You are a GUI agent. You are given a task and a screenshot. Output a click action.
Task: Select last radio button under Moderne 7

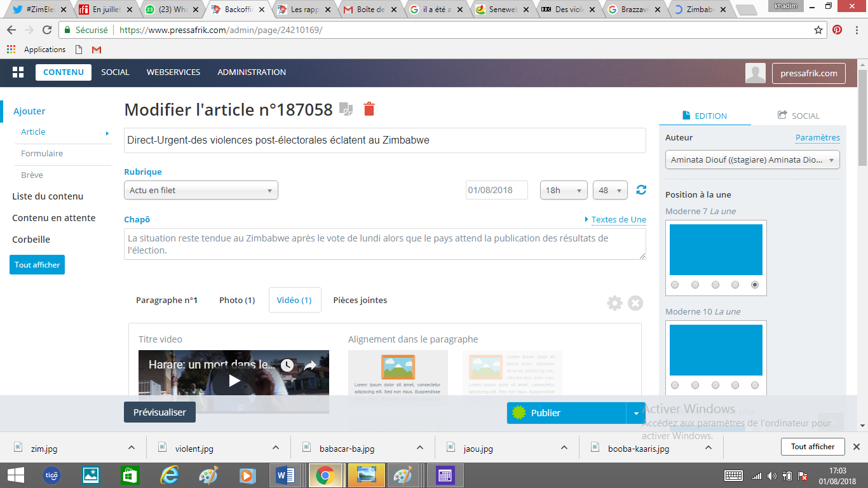(x=755, y=285)
